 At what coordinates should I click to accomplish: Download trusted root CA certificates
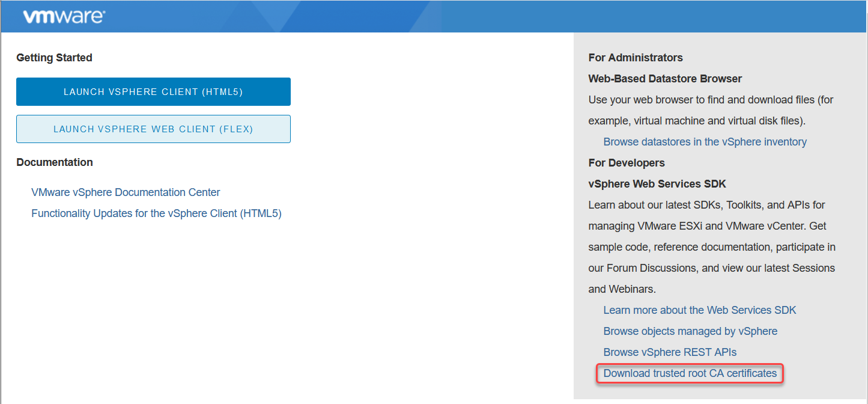[x=690, y=373]
